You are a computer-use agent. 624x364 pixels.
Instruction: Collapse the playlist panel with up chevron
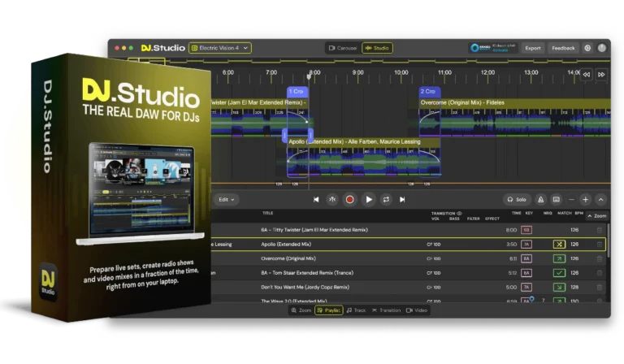601,200
